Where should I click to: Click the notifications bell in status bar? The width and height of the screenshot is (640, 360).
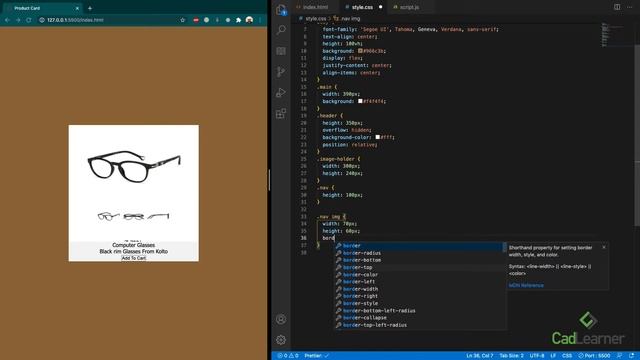(631, 356)
